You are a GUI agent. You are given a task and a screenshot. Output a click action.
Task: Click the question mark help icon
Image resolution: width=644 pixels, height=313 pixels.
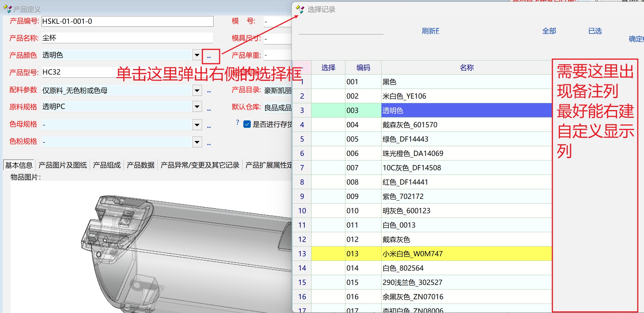237,123
